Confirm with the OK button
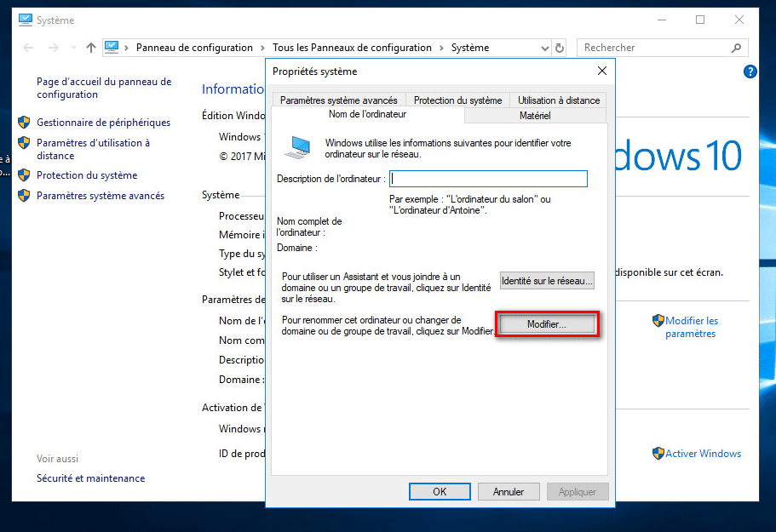 (x=440, y=491)
